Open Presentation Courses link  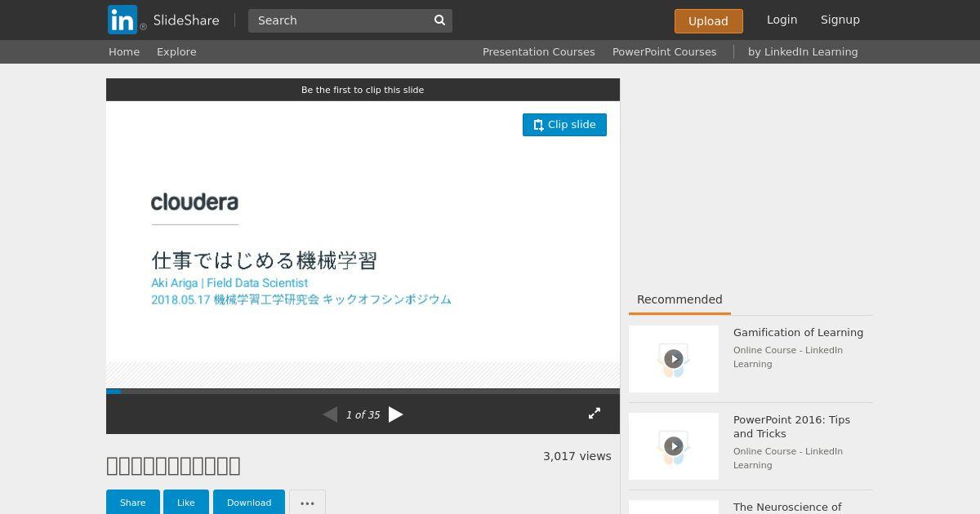pos(538,51)
